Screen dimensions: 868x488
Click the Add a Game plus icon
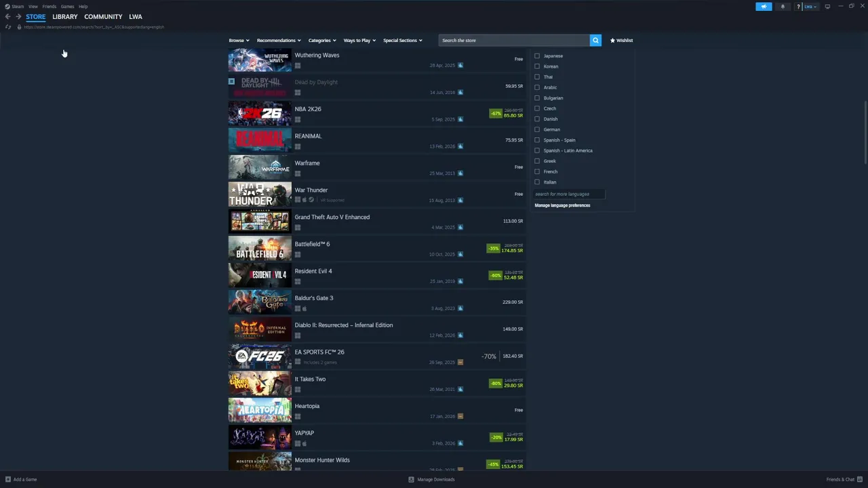click(x=8, y=479)
